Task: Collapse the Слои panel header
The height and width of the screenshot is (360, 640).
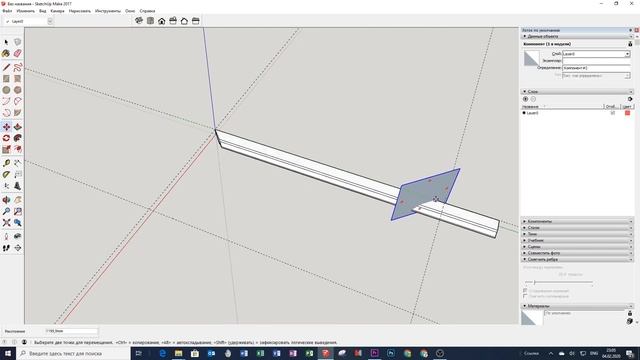Action: pos(577,91)
